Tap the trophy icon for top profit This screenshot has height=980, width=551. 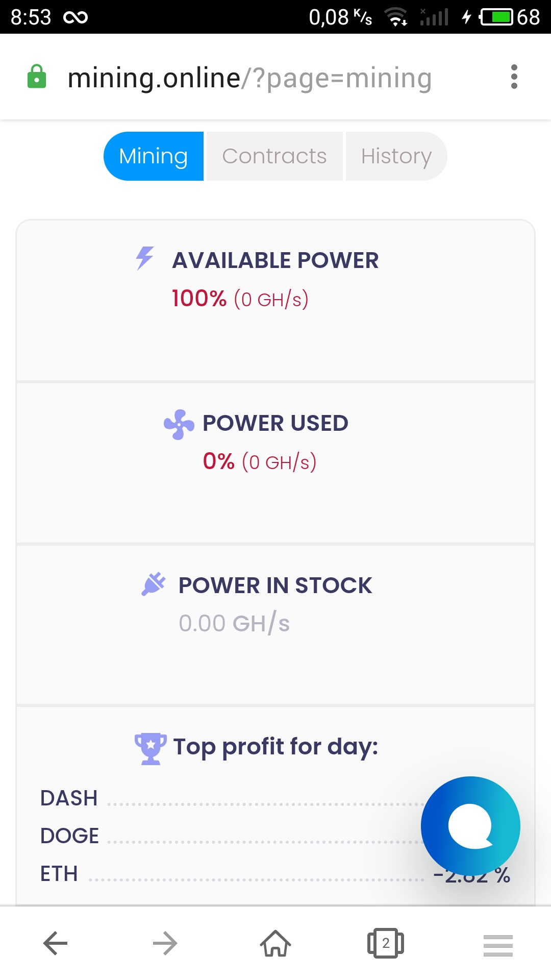(x=151, y=748)
